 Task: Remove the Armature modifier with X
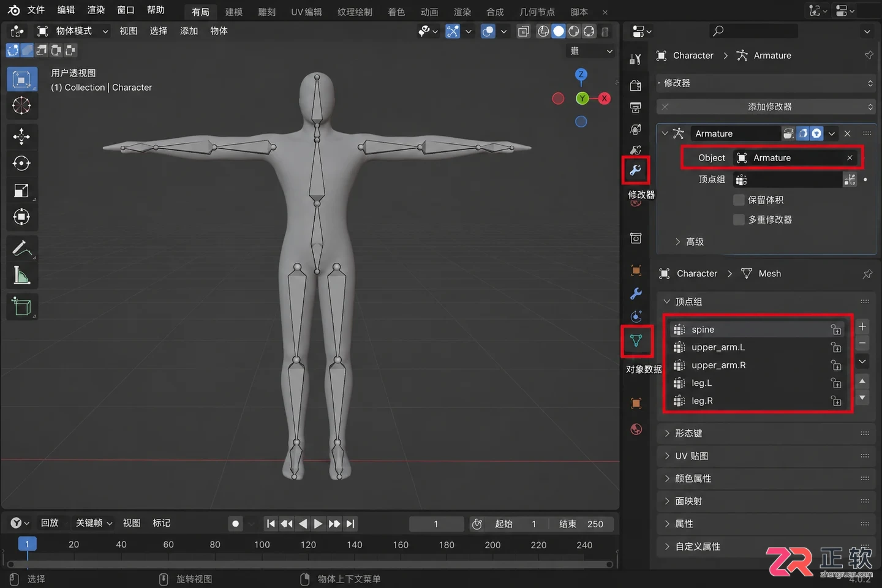click(847, 134)
